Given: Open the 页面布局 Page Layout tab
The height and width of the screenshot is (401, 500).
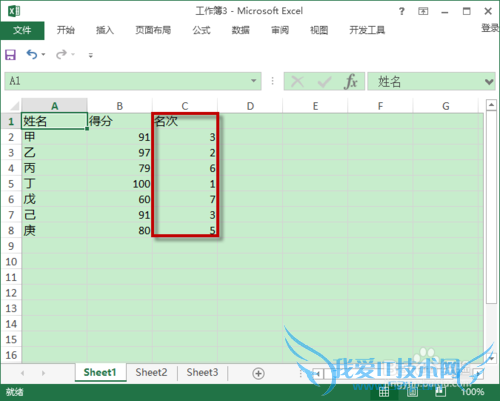Looking at the screenshot, I should coord(153,30).
